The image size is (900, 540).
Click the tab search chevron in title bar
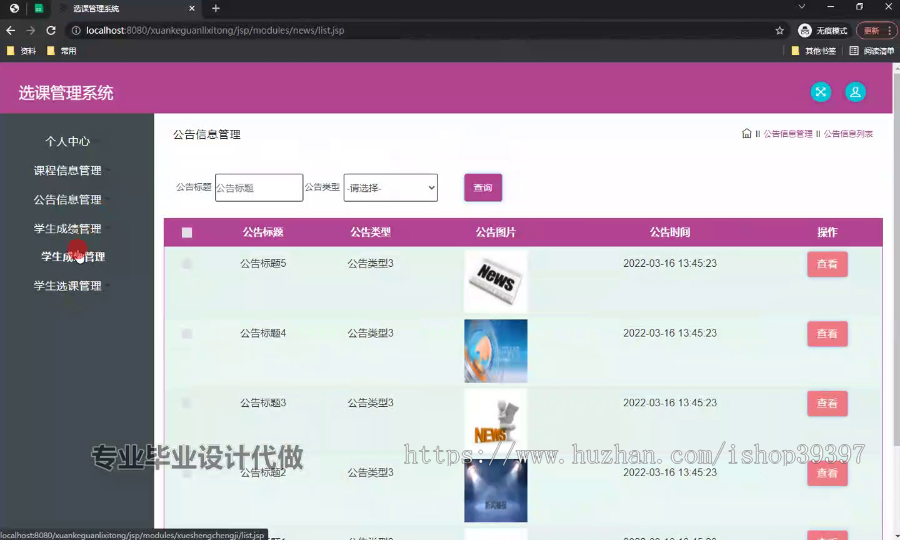point(802,7)
